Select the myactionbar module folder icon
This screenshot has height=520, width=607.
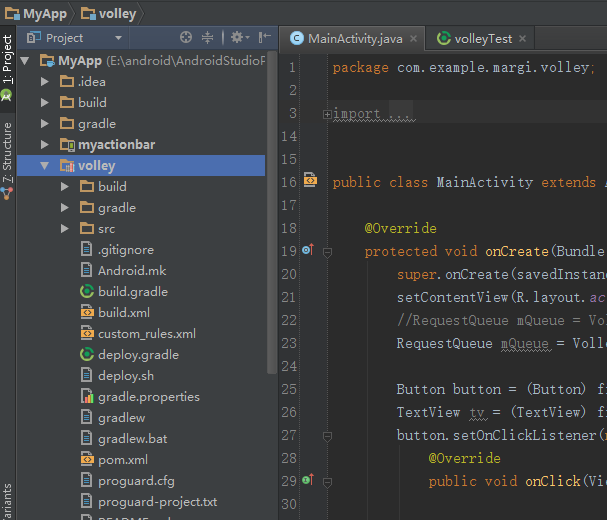point(67,144)
